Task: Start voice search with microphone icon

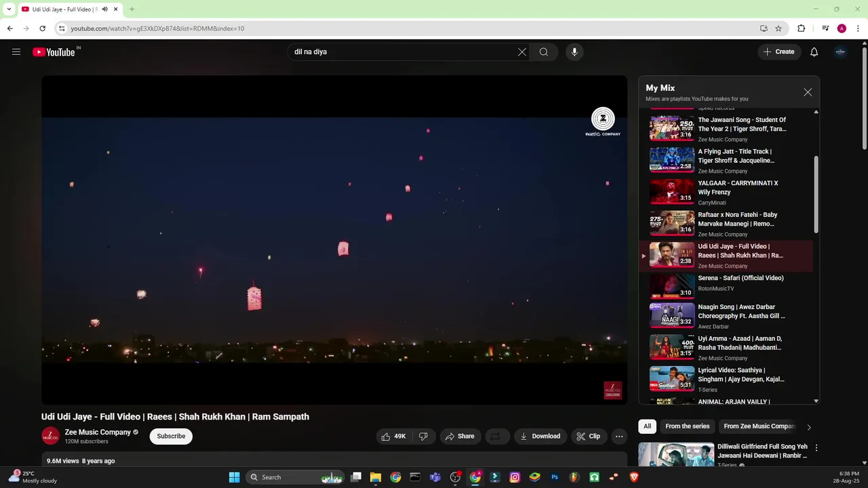Action: coord(574,52)
